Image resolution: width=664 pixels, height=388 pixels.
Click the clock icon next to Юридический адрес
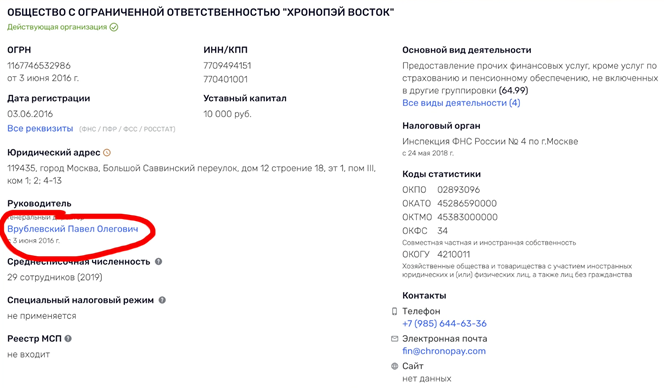(x=107, y=152)
